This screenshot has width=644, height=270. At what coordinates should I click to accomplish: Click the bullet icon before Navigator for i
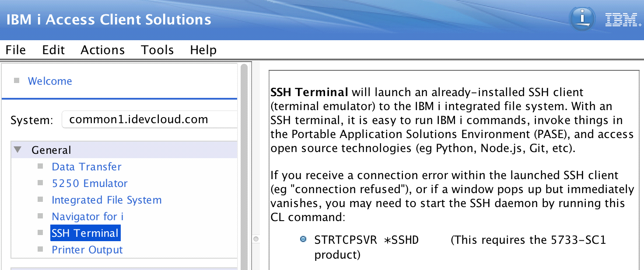point(41,216)
